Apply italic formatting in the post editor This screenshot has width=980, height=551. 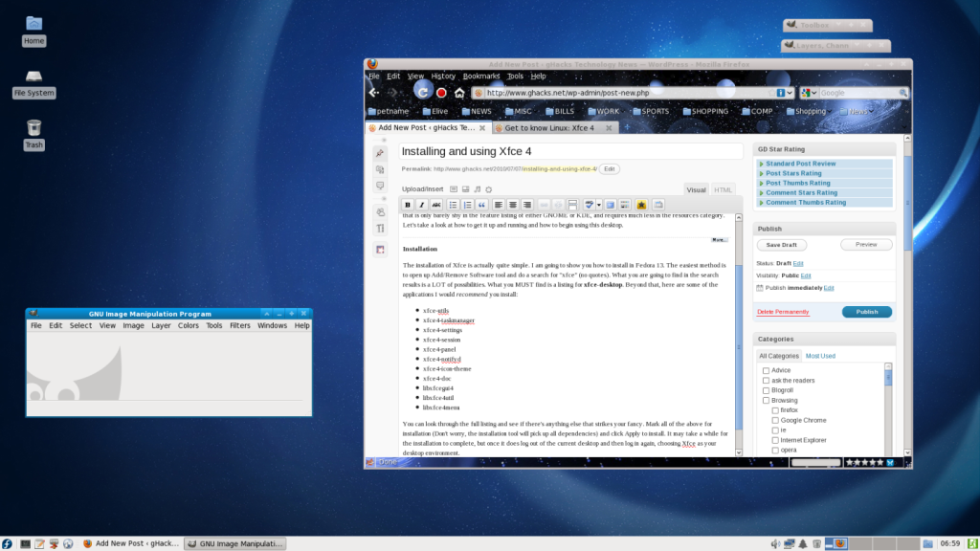pos(422,205)
